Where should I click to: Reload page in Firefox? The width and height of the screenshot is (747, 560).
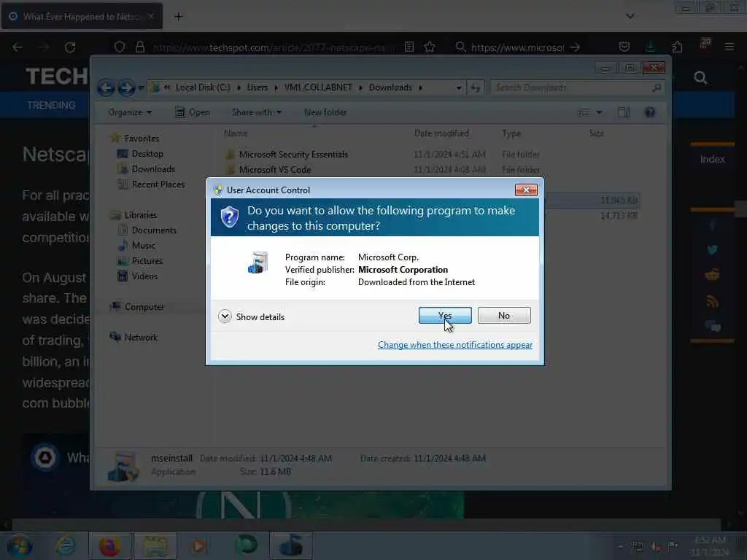(x=70, y=47)
